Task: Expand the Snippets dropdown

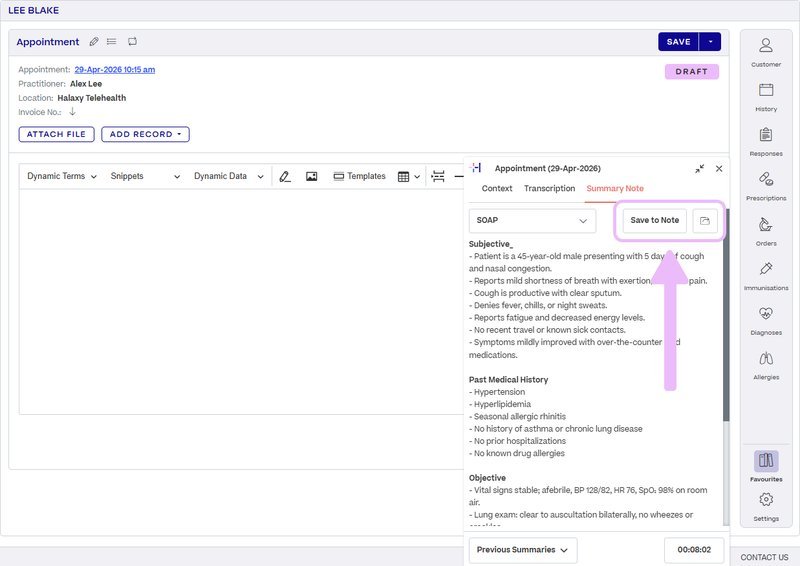Action: 145,176
